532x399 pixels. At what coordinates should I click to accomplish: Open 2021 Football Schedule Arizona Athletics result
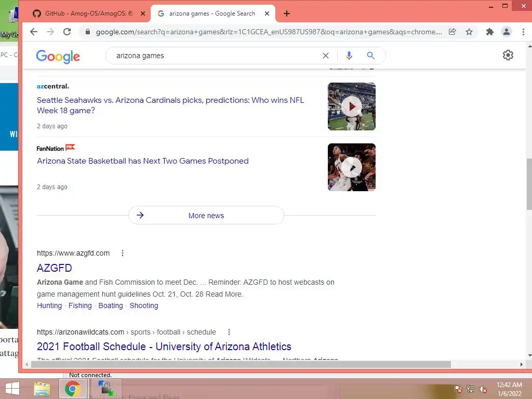pyautogui.click(x=164, y=347)
